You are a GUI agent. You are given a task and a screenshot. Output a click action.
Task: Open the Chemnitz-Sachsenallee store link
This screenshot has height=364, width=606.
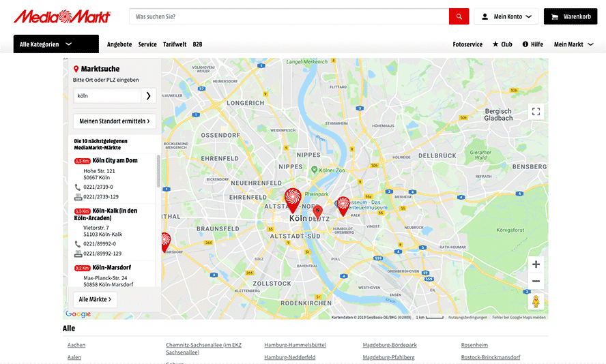pos(203,348)
